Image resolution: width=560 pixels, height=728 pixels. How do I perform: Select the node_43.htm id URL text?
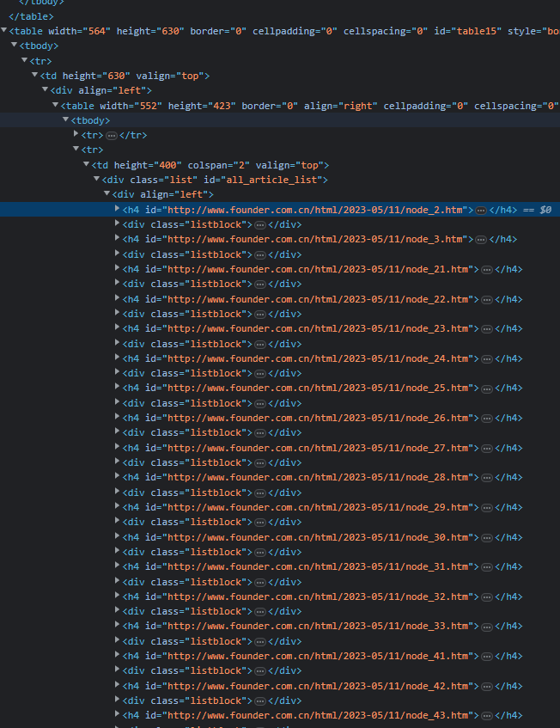tap(318, 716)
